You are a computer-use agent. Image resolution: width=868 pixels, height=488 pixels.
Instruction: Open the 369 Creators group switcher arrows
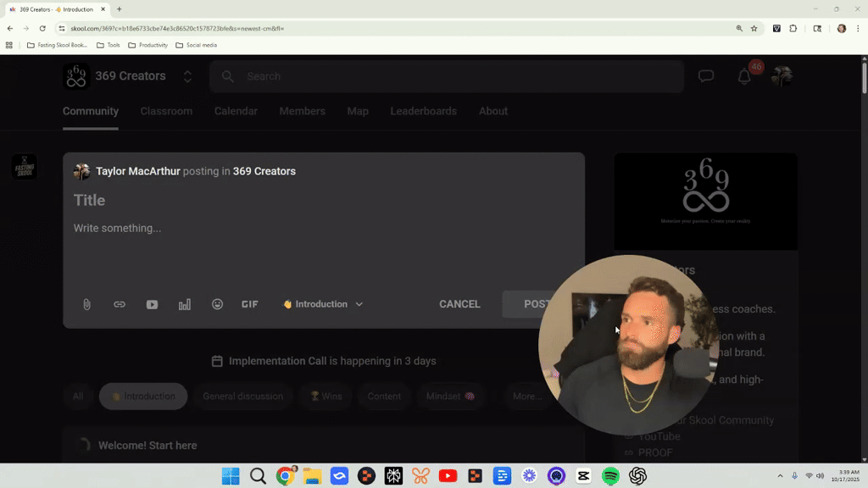pyautogui.click(x=187, y=76)
